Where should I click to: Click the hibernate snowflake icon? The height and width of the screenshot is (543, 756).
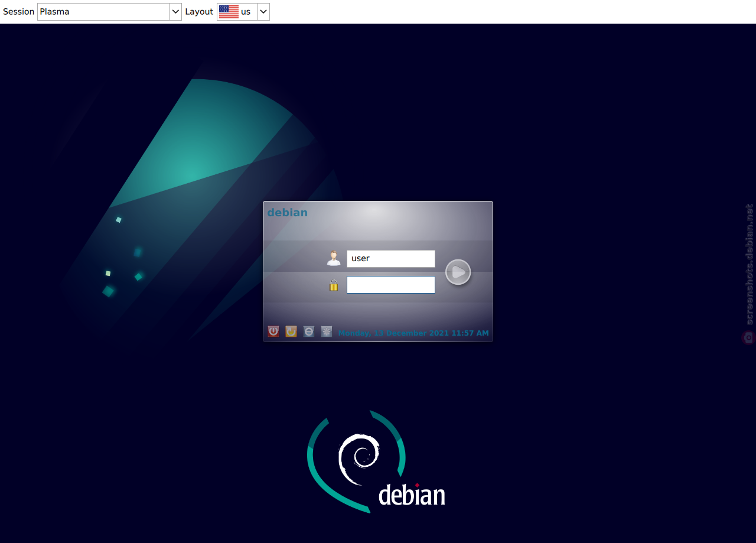tap(327, 331)
